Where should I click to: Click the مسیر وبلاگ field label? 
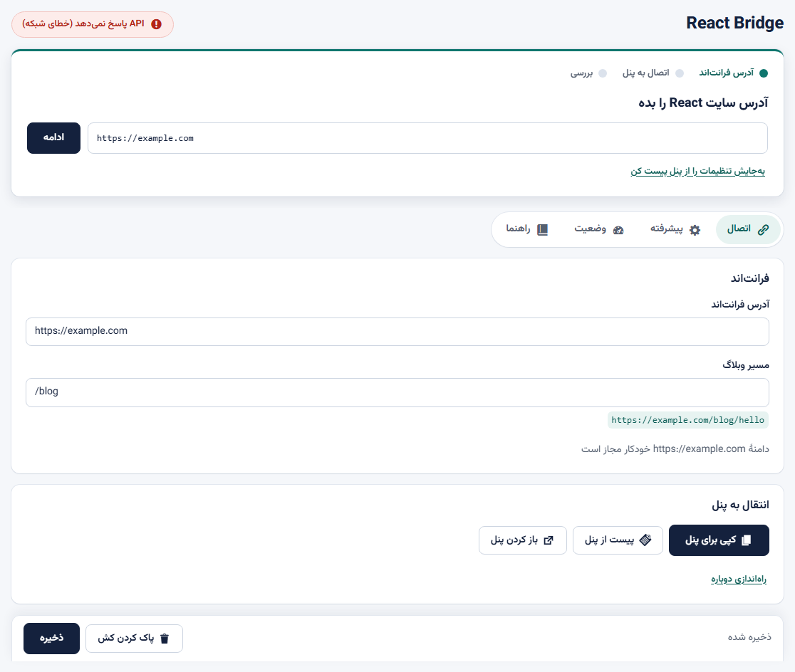click(x=746, y=365)
